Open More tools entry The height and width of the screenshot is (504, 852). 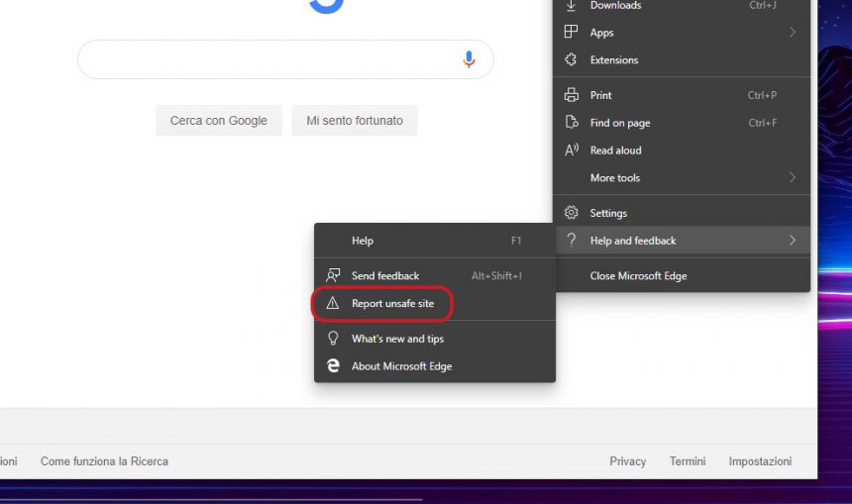coord(682,177)
